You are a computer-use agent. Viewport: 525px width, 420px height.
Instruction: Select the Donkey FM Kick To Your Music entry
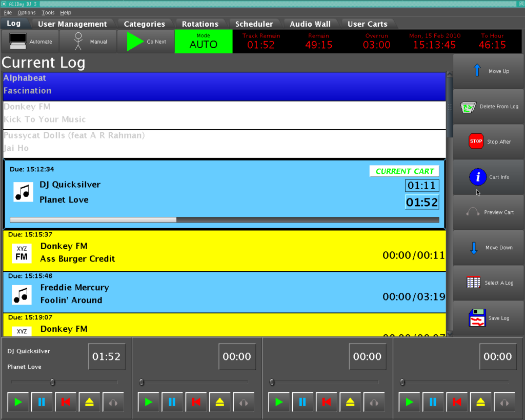point(225,115)
